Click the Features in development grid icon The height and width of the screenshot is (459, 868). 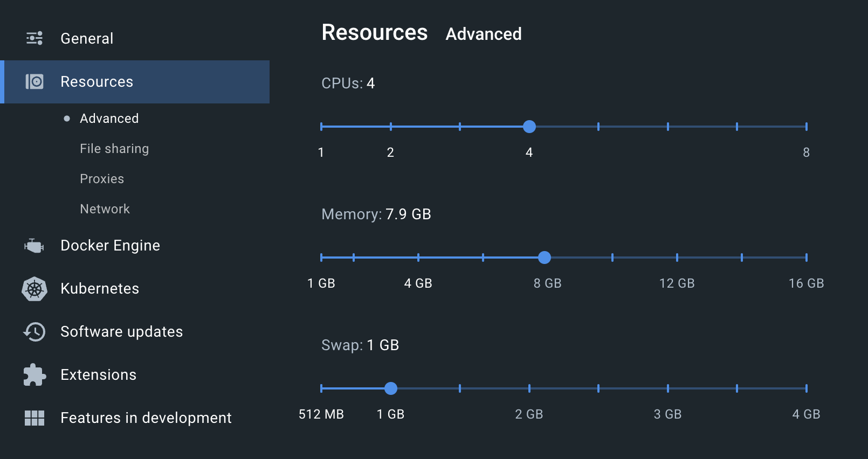[x=35, y=418]
